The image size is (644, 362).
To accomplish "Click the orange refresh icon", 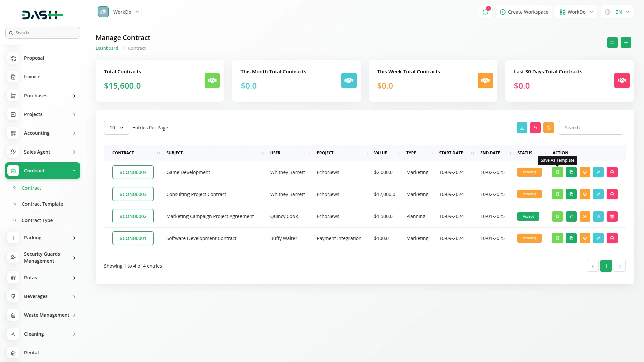I will (x=548, y=128).
